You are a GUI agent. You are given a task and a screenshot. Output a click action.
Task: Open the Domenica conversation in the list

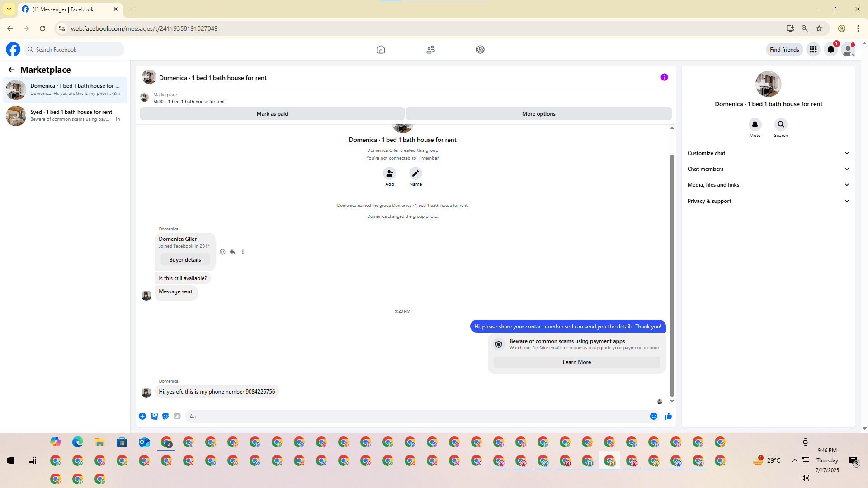click(x=65, y=89)
